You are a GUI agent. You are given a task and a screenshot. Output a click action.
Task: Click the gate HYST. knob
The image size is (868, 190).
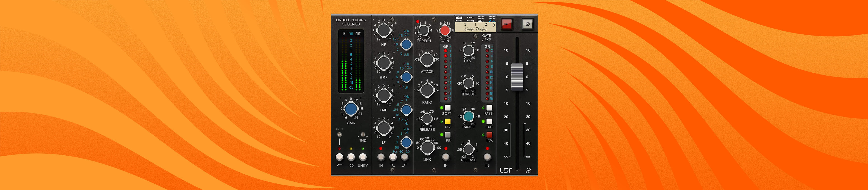(x=468, y=50)
